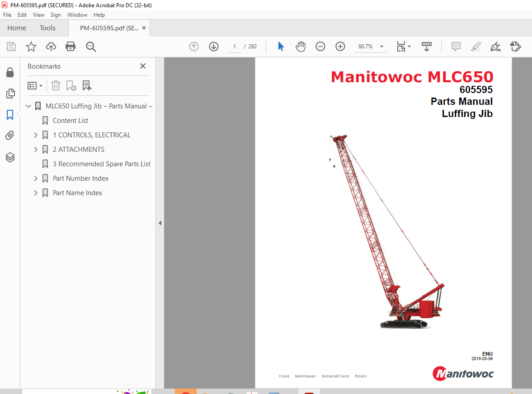This screenshot has height=394, width=532.
Task: Add a sticky note comment
Action: [456, 47]
